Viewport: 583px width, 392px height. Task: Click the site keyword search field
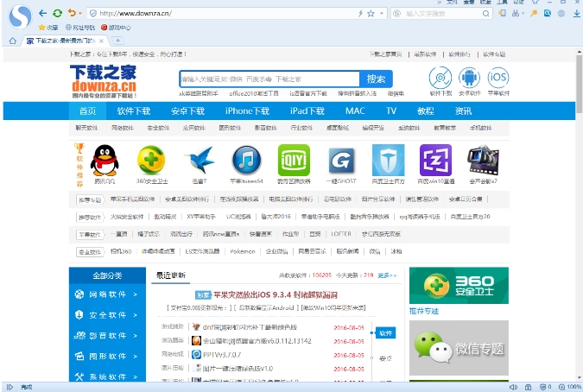click(269, 79)
